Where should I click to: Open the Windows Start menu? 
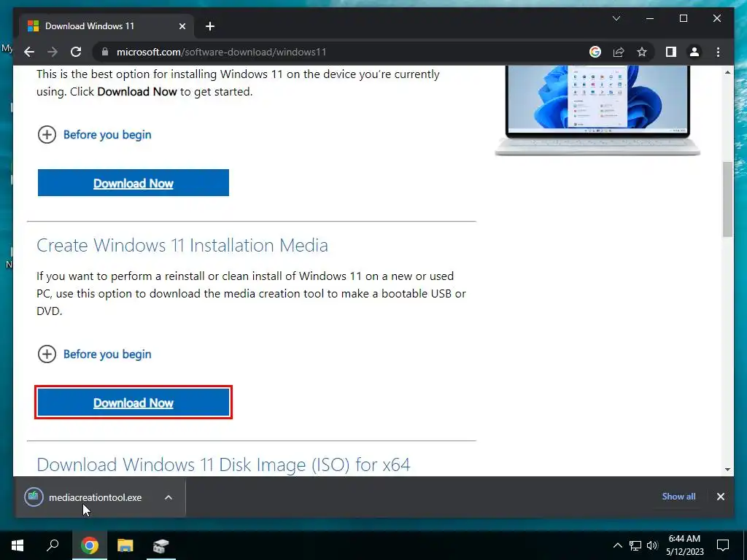click(18, 545)
